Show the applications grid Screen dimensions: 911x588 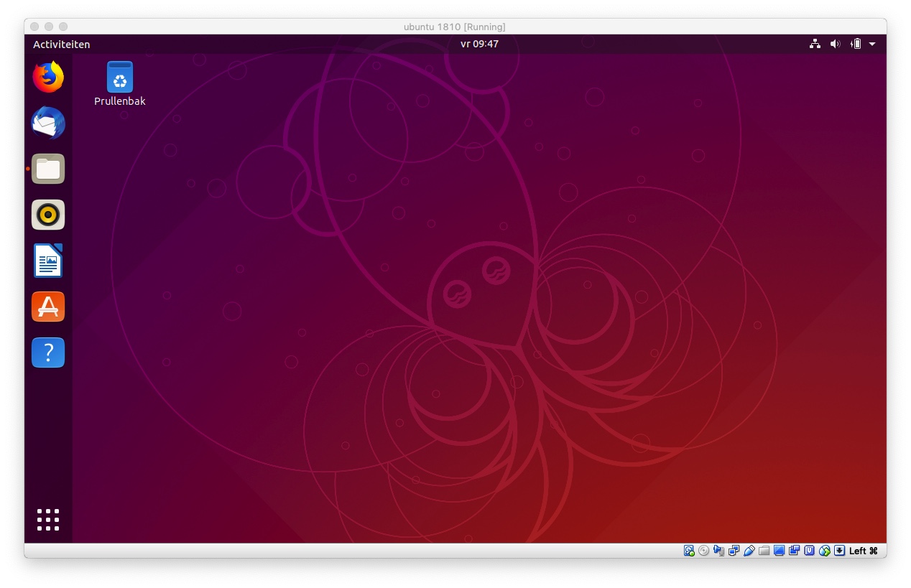point(48,520)
